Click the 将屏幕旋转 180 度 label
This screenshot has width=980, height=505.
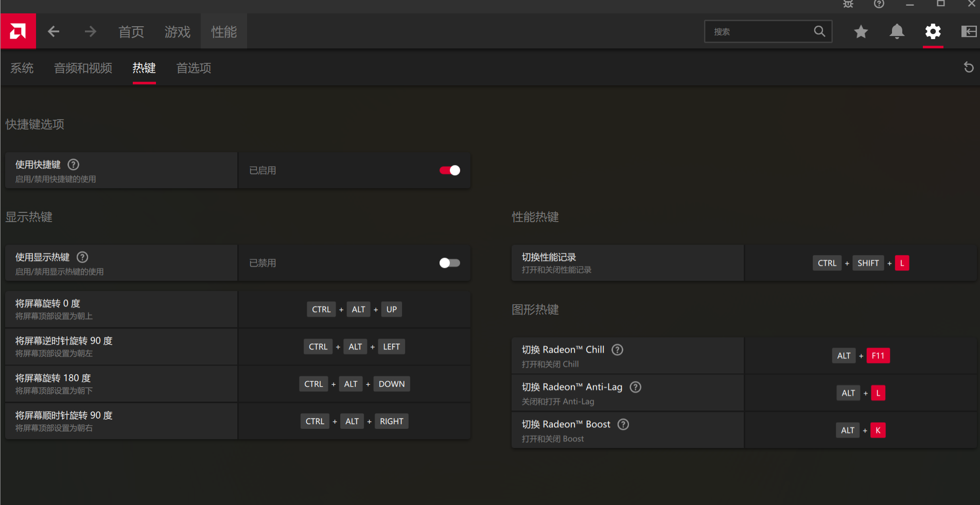coord(53,378)
